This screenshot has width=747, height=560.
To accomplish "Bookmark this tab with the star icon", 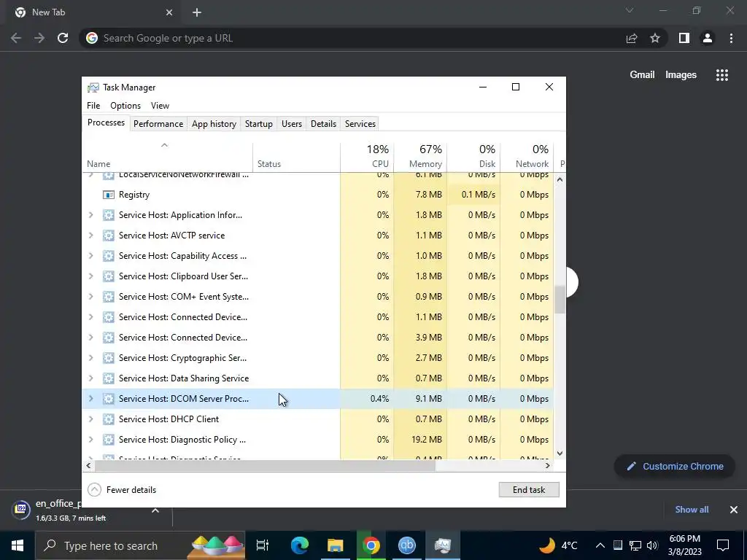I will (655, 38).
